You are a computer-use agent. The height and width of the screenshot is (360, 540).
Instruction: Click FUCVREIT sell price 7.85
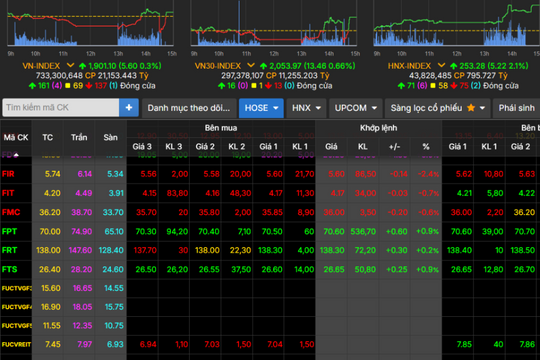click(464, 344)
